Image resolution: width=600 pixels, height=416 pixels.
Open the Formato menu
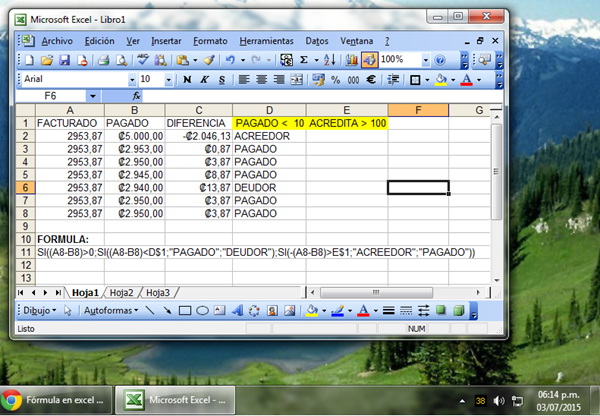tap(210, 41)
